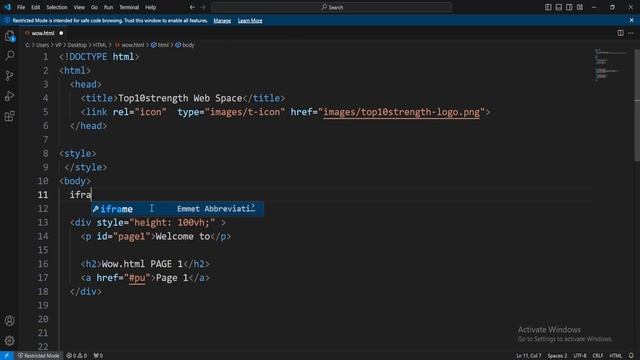Screen dimensions: 640x360
Task: Click the title bar Search box
Action: 332,7
